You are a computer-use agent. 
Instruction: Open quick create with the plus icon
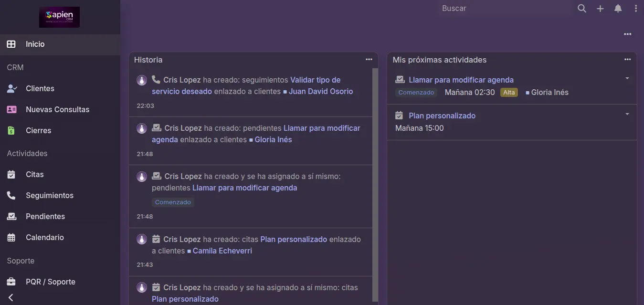(x=600, y=8)
